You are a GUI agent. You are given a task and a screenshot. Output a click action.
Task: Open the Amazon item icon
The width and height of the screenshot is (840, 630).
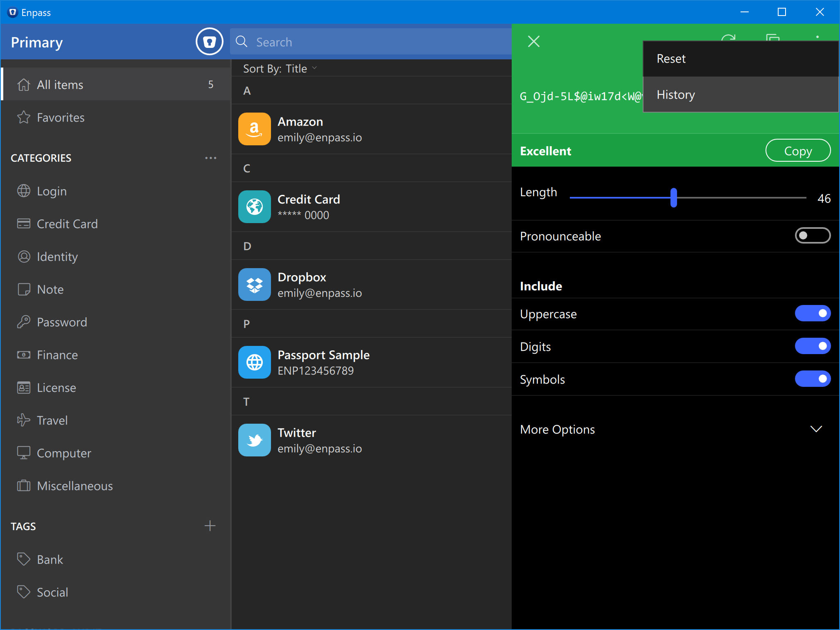(x=255, y=129)
